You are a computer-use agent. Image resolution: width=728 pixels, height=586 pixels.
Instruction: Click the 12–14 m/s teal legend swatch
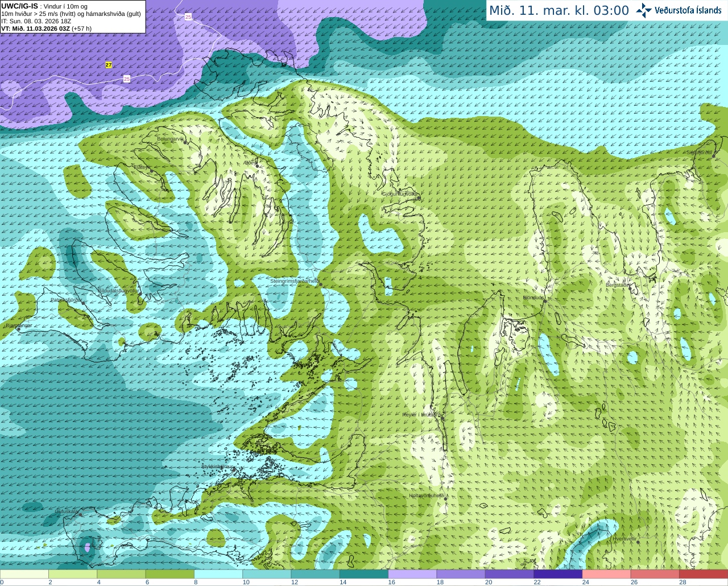click(316, 574)
